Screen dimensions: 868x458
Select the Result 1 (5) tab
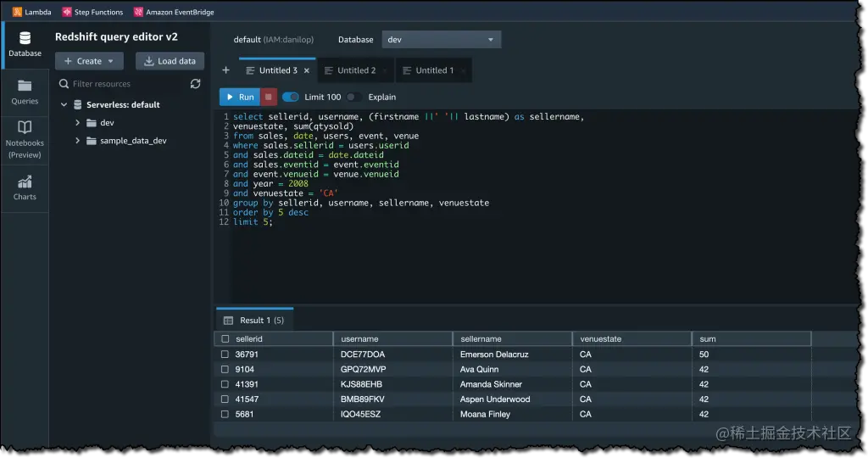(x=254, y=320)
